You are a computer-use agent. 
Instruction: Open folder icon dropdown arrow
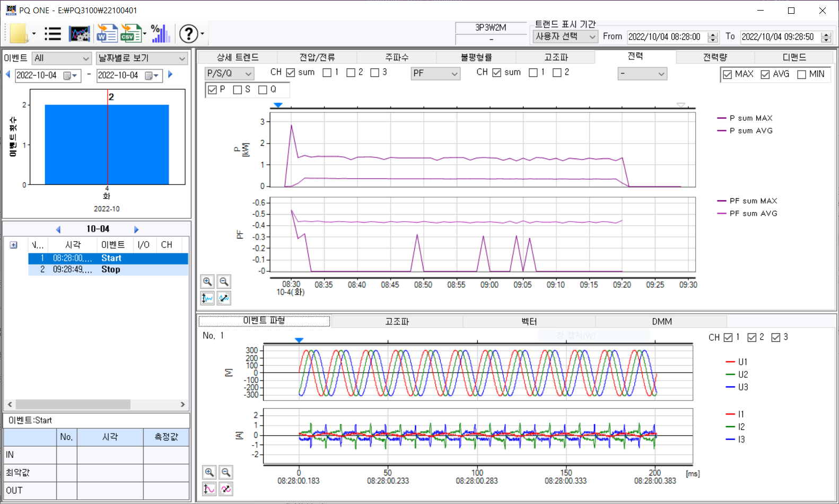click(x=34, y=34)
